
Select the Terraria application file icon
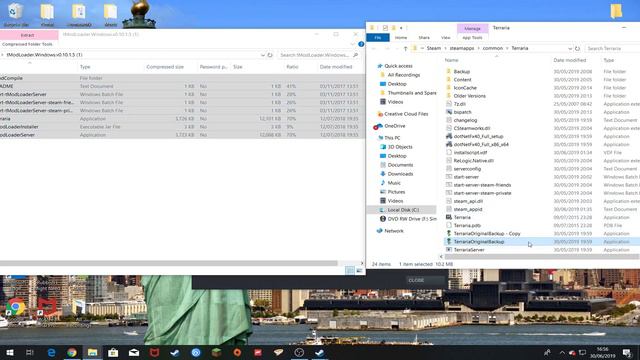449,217
